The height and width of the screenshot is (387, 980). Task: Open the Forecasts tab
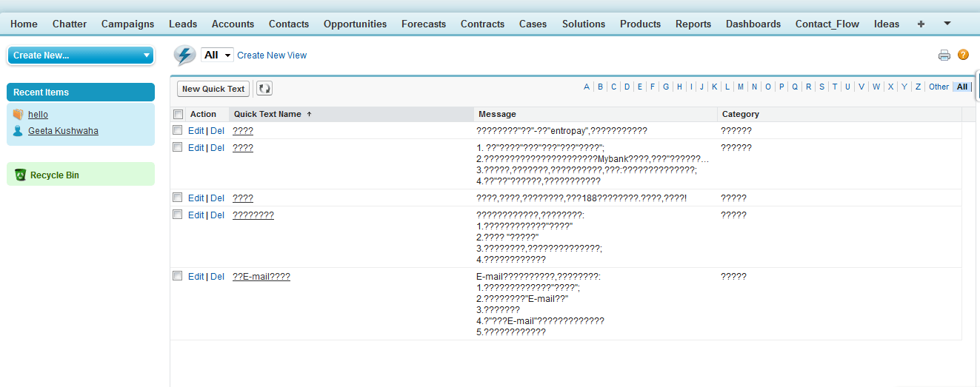coord(424,24)
